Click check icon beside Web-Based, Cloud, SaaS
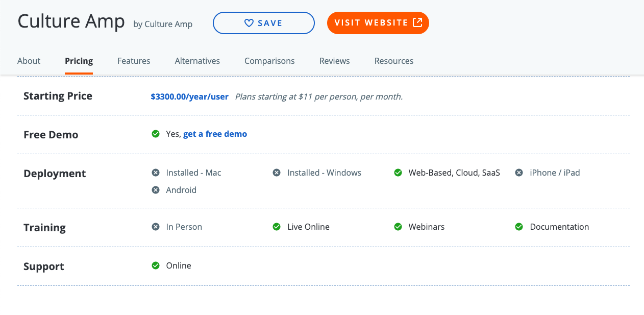Screen dimensions: 644x315 [x=398, y=173]
